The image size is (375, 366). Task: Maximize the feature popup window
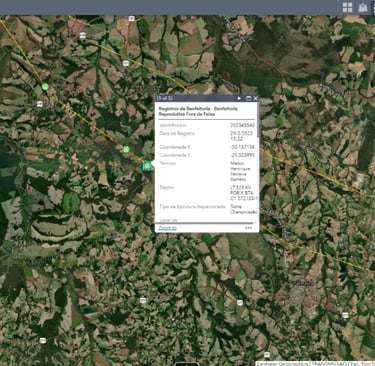[248, 98]
